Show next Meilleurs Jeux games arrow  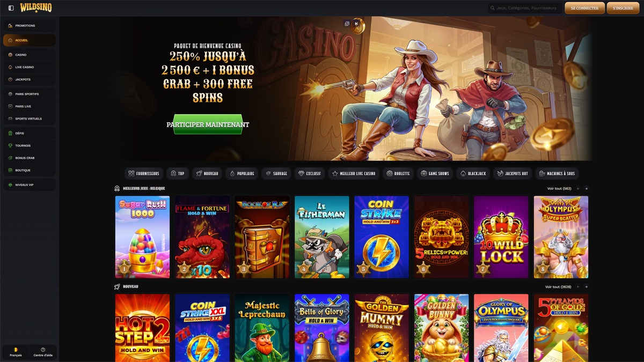(586, 189)
